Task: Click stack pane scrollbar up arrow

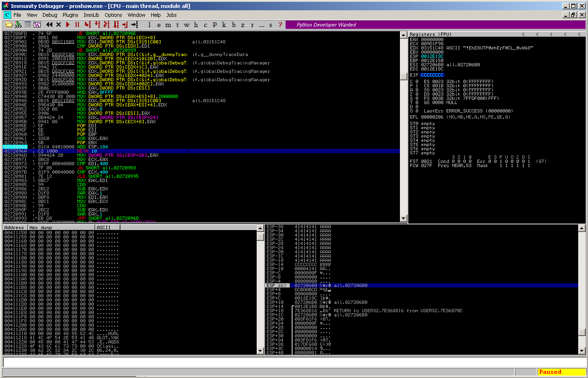Action: click(581, 228)
